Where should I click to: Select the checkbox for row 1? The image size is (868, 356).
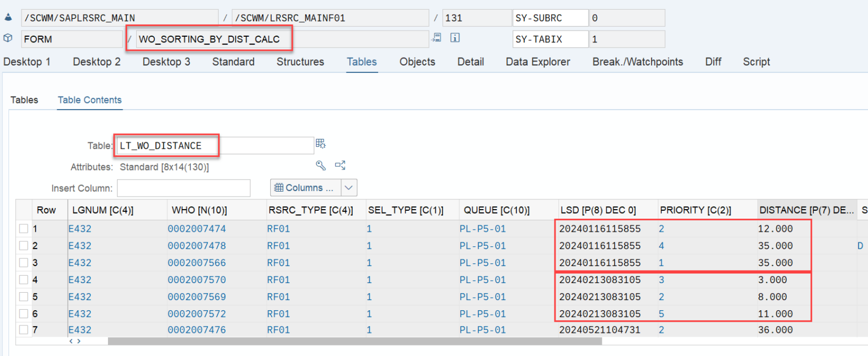[x=23, y=228]
